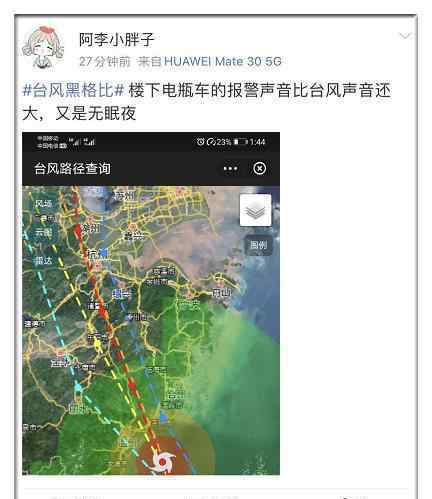Click the user avatar of 阿李小胖子

[43, 47]
